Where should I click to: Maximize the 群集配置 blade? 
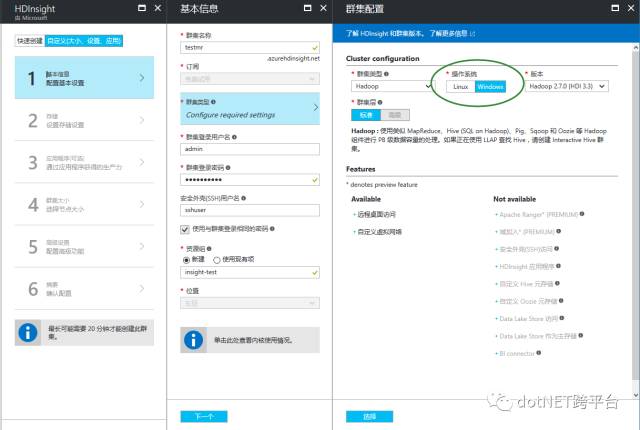pos(615,8)
